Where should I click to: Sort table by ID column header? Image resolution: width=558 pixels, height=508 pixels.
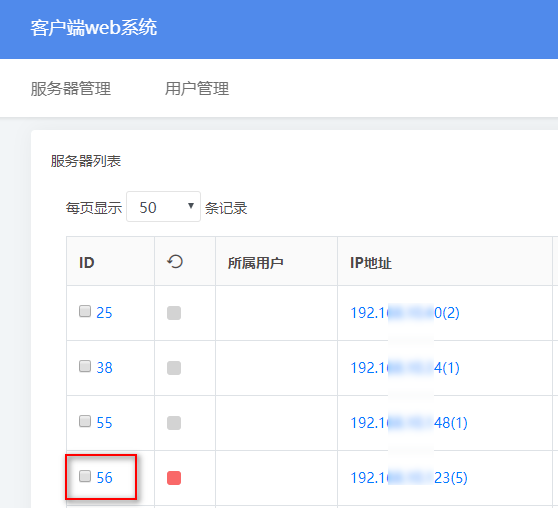(x=86, y=263)
